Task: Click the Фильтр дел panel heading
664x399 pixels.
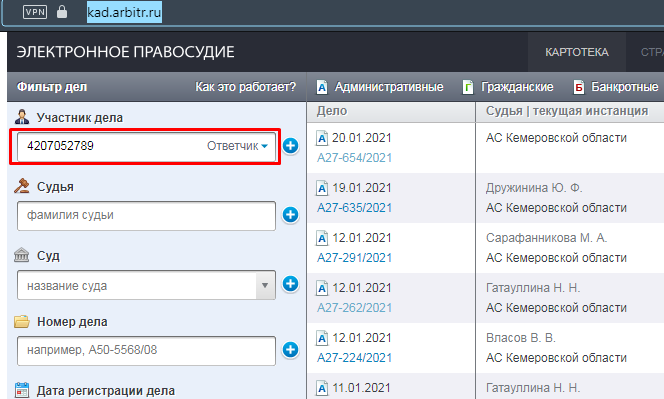Action: pyautogui.click(x=52, y=87)
